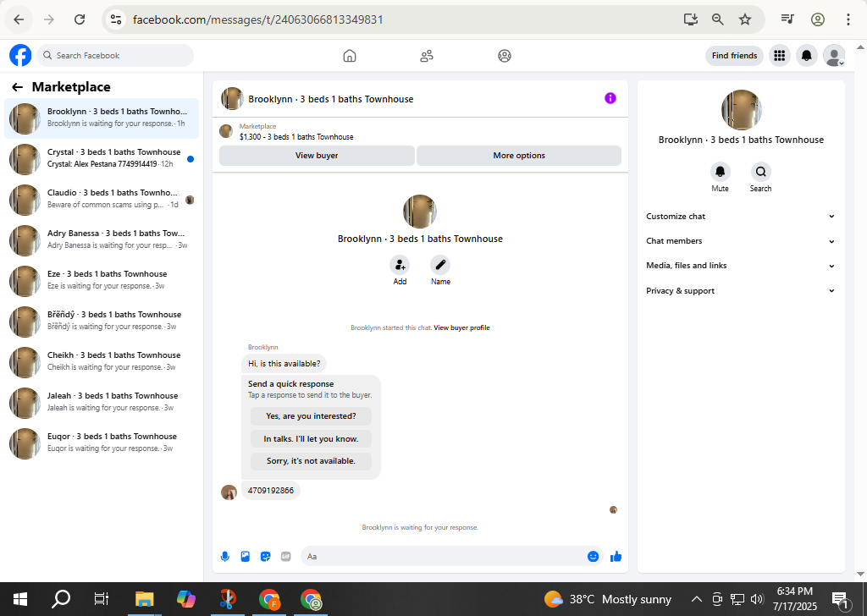Open the weather widget in taskbar
The image size is (867, 616).
[x=608, y=599]
